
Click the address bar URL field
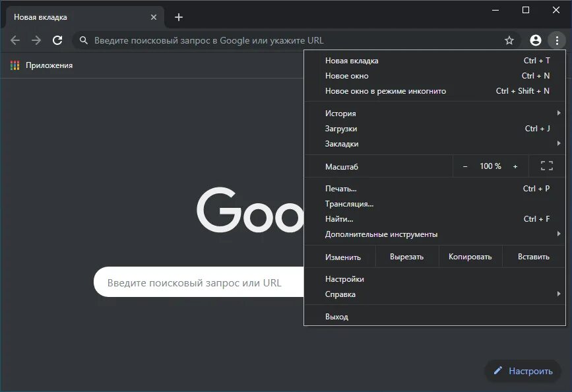click(296, 40)
